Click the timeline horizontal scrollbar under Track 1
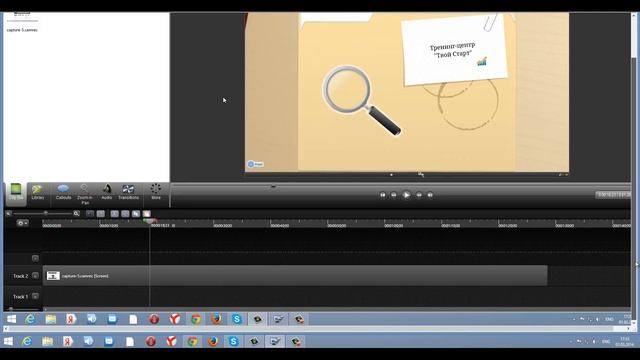The image size is (640, 360). tap(337, 309)
